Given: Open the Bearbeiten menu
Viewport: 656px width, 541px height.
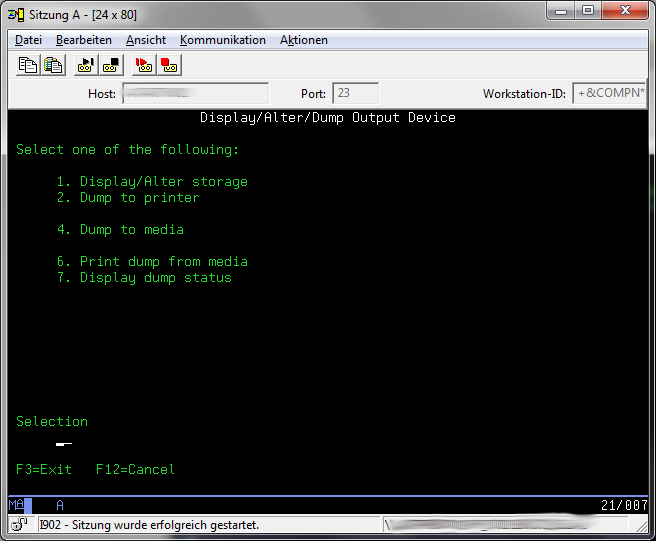Looking at the screenshot, I should pos(84,40).
